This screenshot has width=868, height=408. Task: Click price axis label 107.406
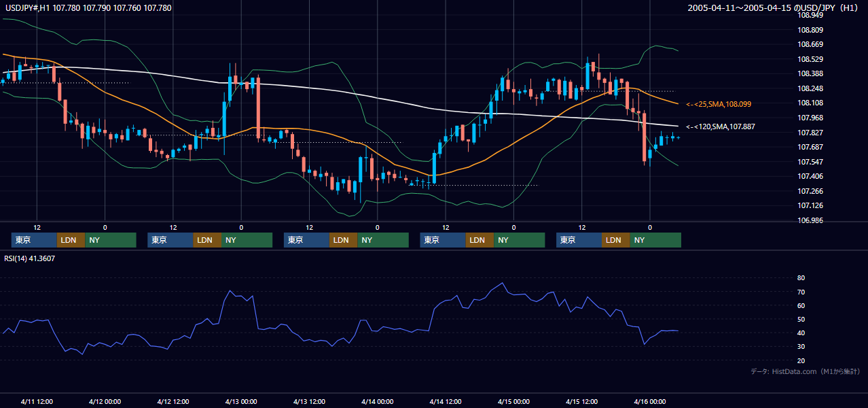(x=811, y=176)
